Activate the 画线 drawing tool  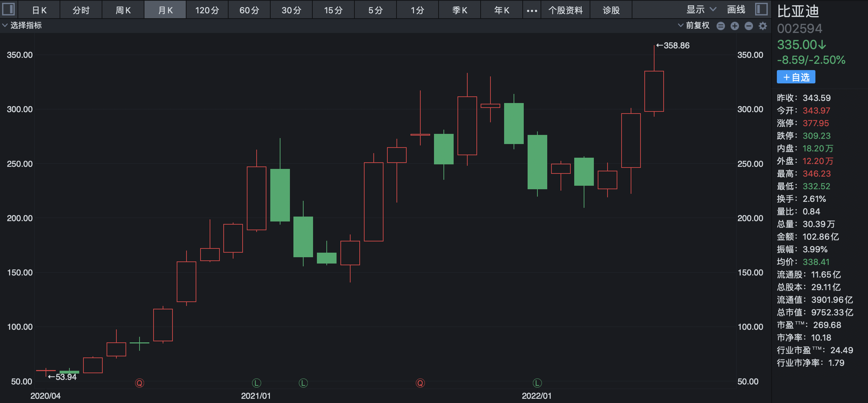736,9
